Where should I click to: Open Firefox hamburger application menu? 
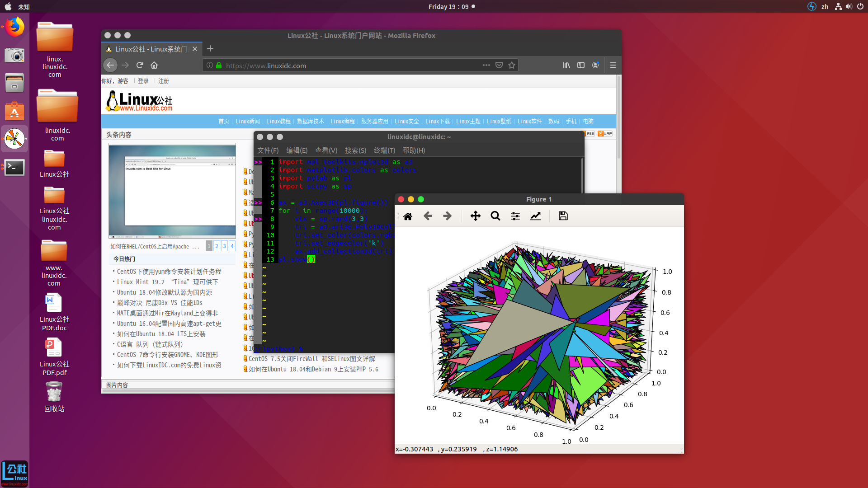613,65
